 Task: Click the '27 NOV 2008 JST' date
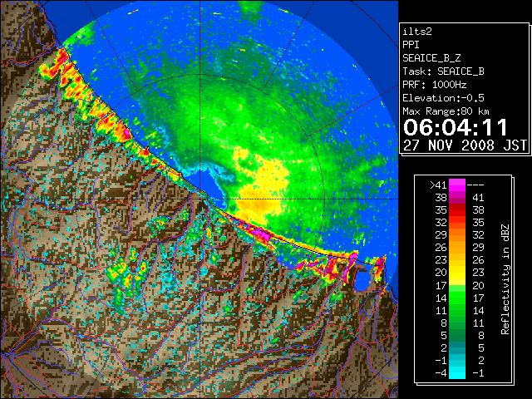465,145
